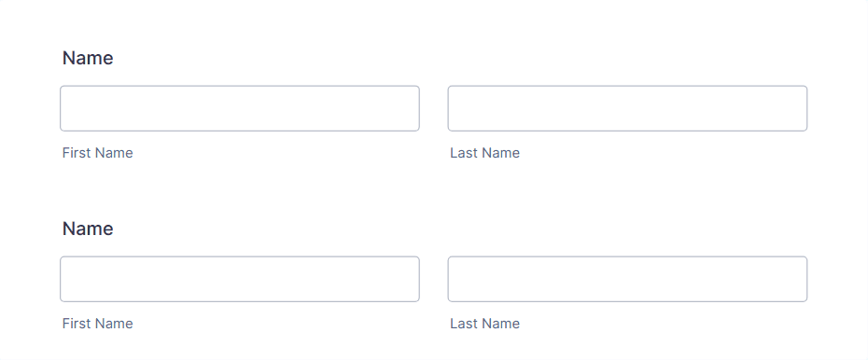Click the First Name input in lower Name group

(x=240, y=279)
